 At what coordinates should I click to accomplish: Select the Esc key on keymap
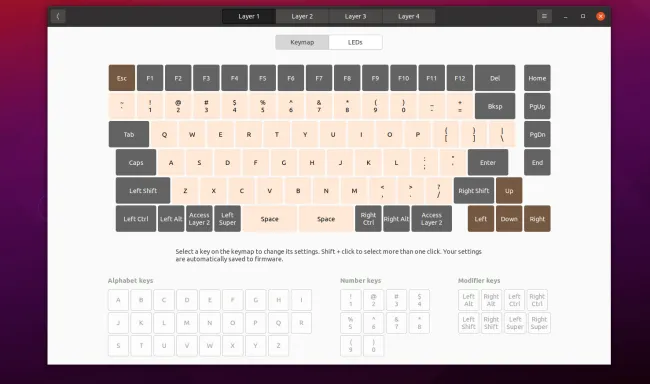click(121, 78)
